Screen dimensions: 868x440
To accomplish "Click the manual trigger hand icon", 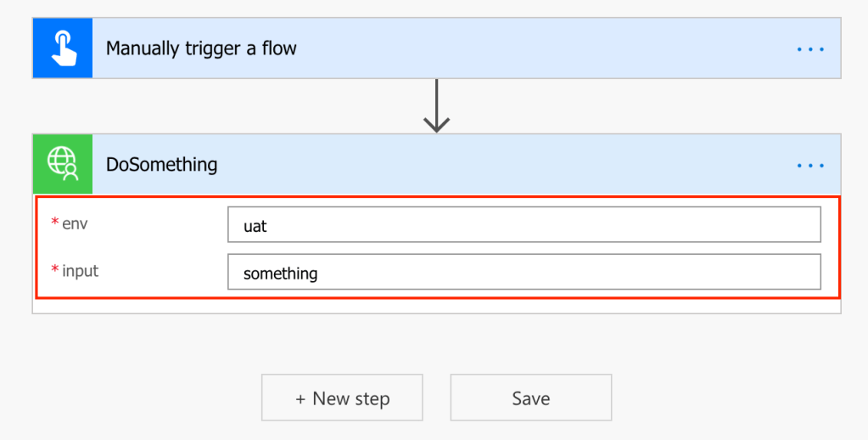I will tap(63, 48).
